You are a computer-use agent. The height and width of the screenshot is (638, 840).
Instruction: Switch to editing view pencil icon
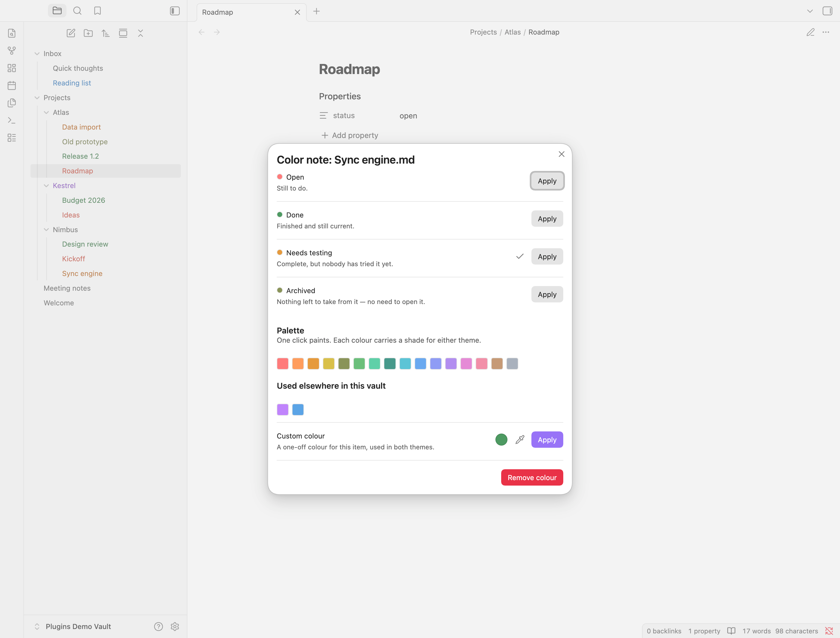[810, 32]
